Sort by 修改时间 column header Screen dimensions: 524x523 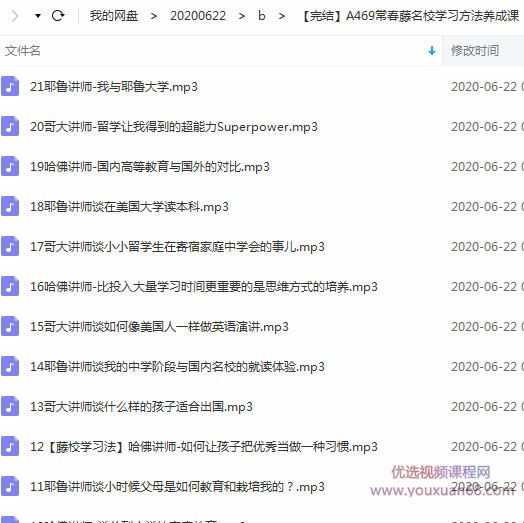coord(475,51)
